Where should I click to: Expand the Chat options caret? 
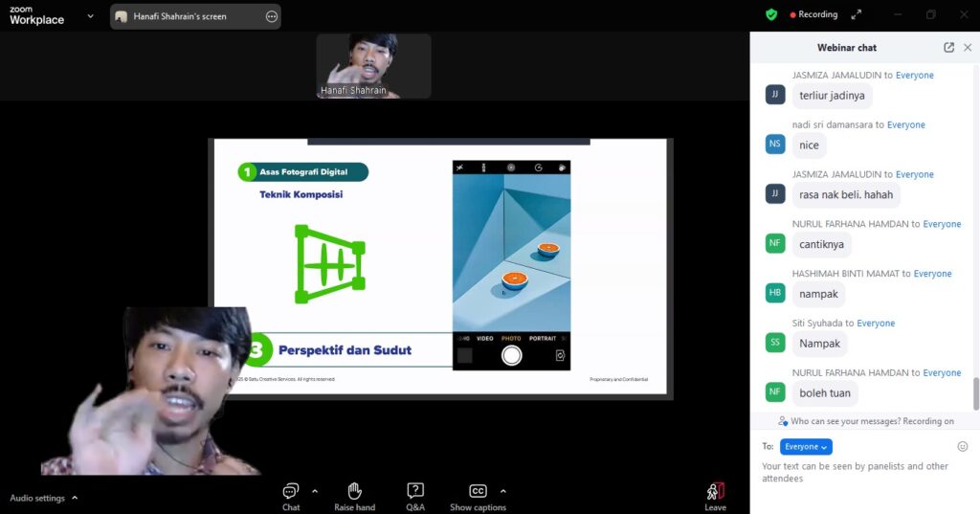tap(314, 491)
